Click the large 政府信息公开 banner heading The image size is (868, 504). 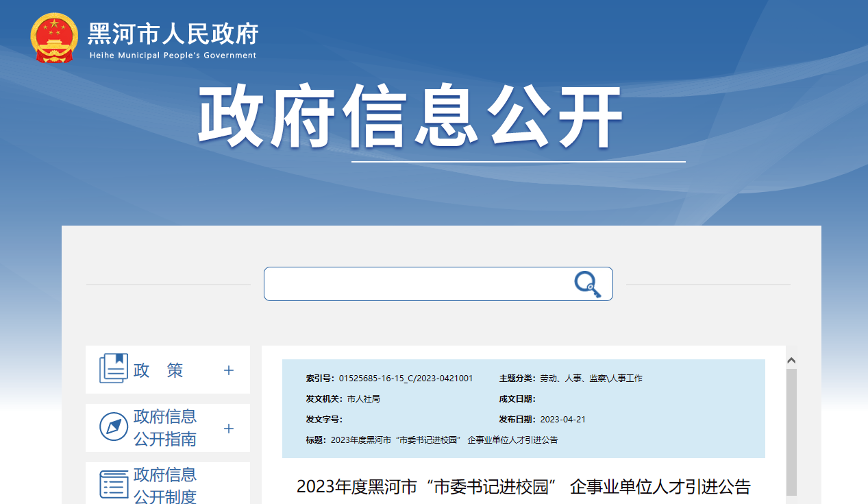(410, 117)
